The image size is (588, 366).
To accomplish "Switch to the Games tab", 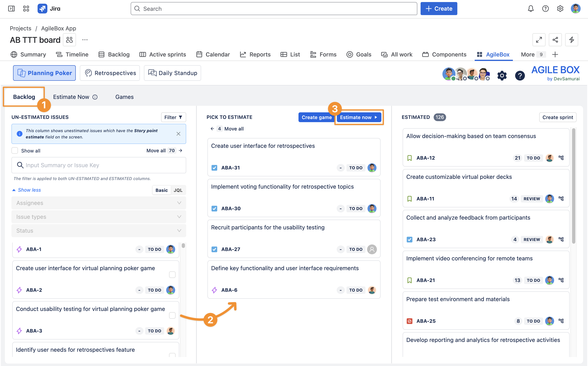I will pyautogui.click(x=124, y=97).
